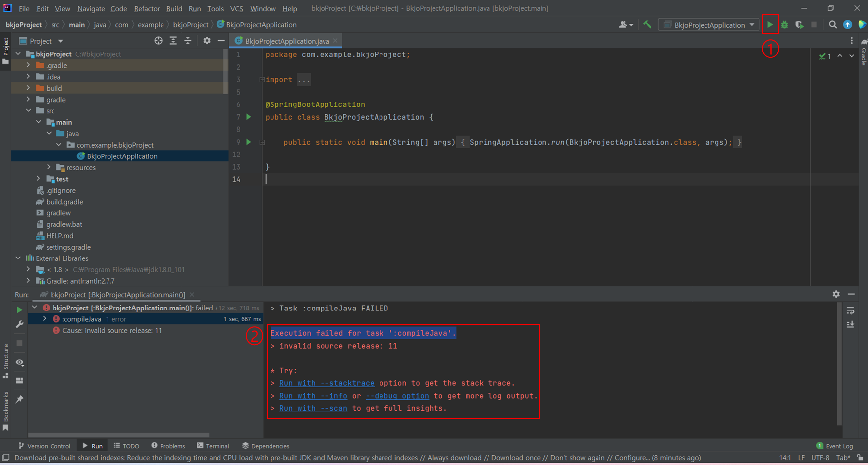Screen dimensions: 868x465
Task: Open the VCS menu
Action: point(237,8)
